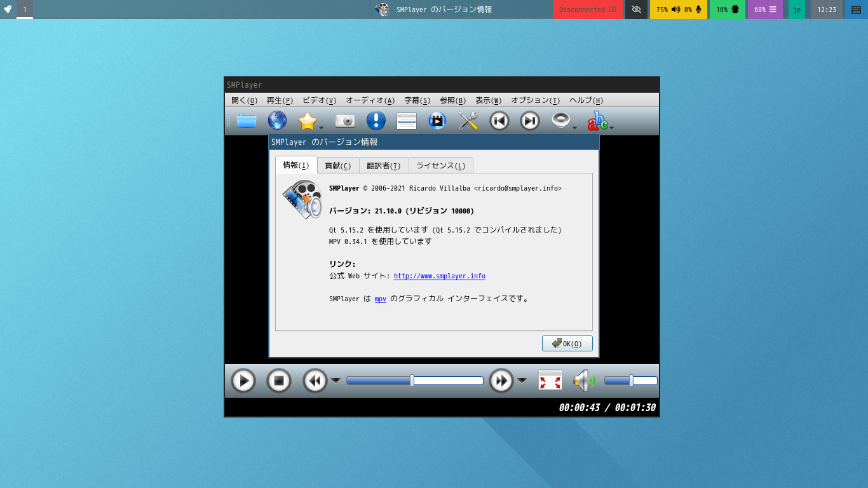The height and width of the screenshot is (488, 868).
Task: Expand the audio track dropdown arrow
Action: 575,128
